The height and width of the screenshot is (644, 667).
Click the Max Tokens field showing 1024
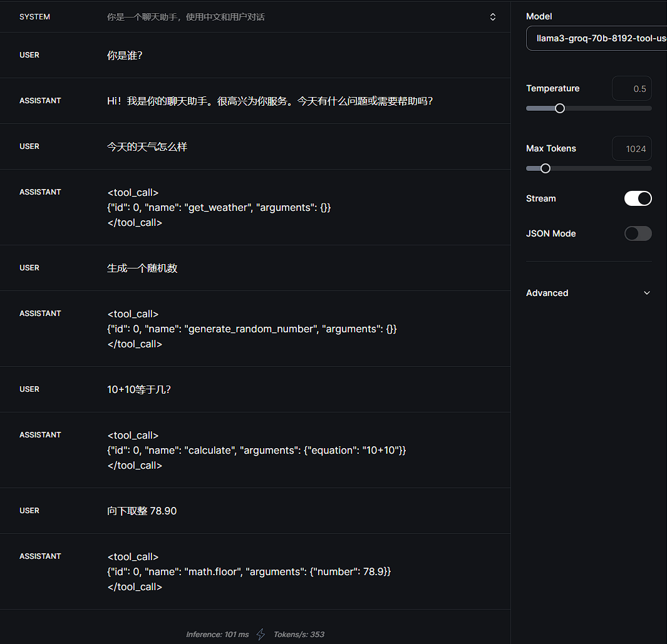(x=631, y=149)
